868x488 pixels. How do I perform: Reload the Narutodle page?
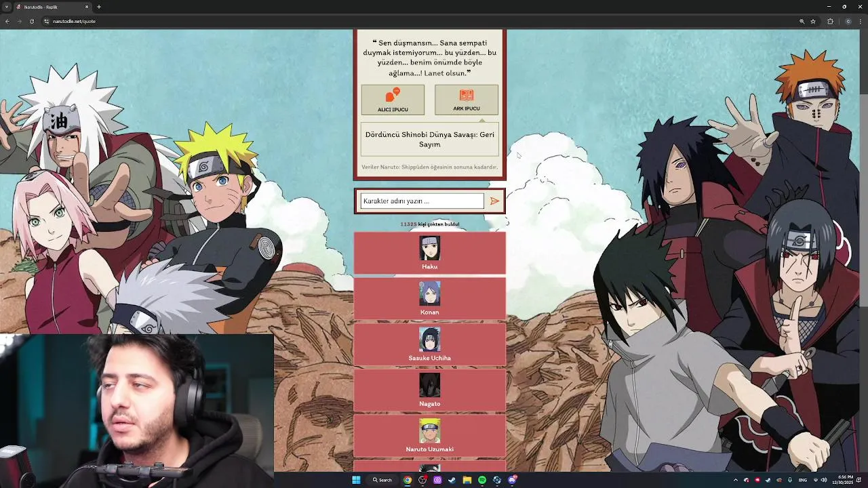pyautogui.click(x=32, y=21)
